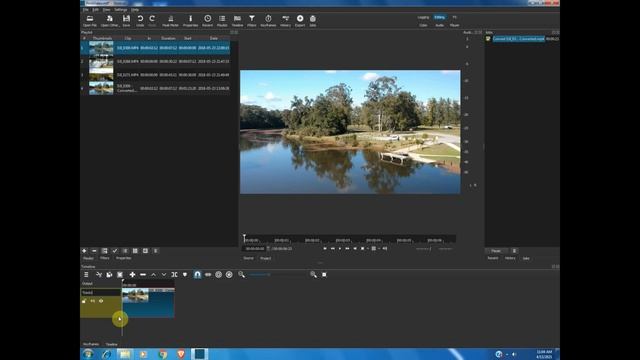Open the Jobs panel menu button
This screenshot has width=640, height=360.
514,251
